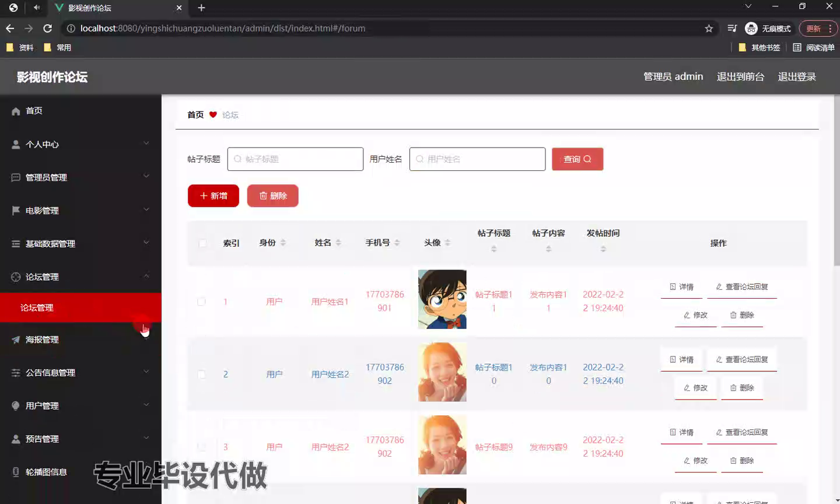Click the 用户姓名 search input
This screenshot has height=504, width=840.
tap(477, 159)
